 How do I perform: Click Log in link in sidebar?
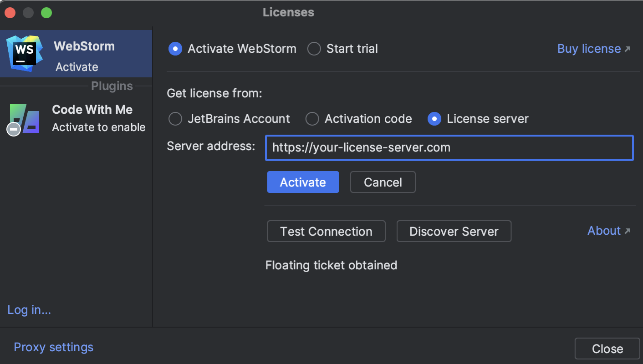[29, 310]
